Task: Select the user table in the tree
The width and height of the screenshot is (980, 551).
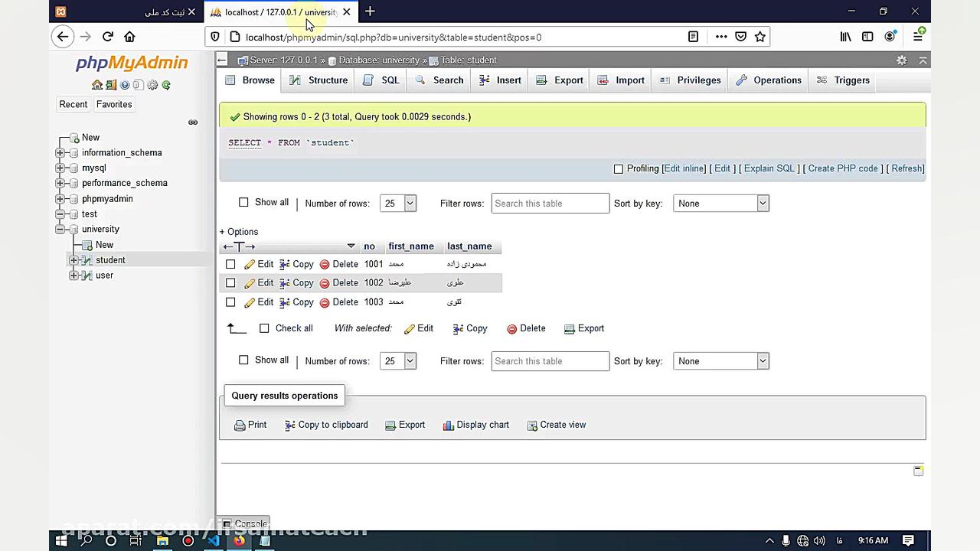Action: coord(105,275)
